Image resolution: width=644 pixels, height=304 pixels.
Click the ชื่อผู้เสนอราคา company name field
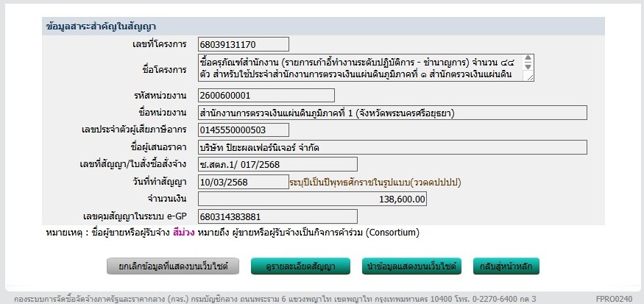392,147
